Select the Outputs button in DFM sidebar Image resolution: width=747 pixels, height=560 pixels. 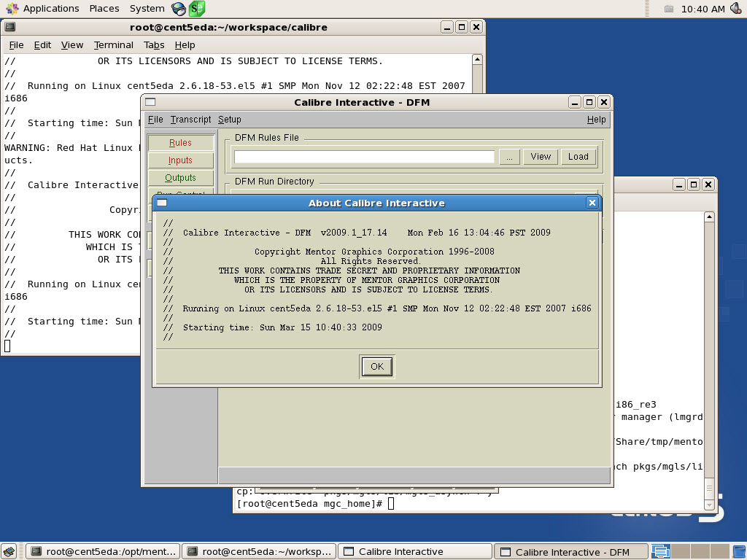click(181, 178)
